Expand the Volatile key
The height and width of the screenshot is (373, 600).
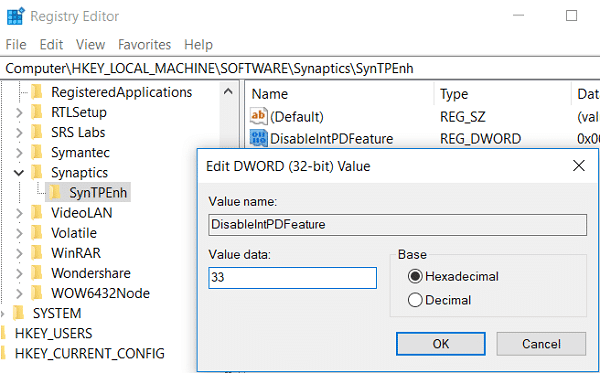(19, 233)
